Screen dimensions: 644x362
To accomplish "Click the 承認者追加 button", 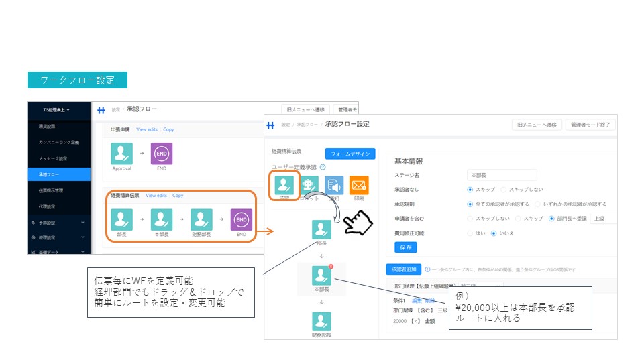I will (404, 269).
